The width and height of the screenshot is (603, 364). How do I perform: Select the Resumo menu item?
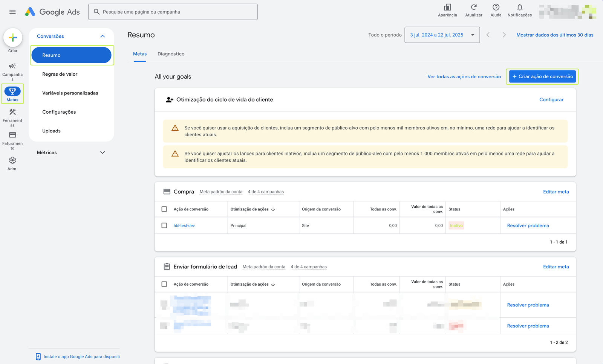[71, 55]
